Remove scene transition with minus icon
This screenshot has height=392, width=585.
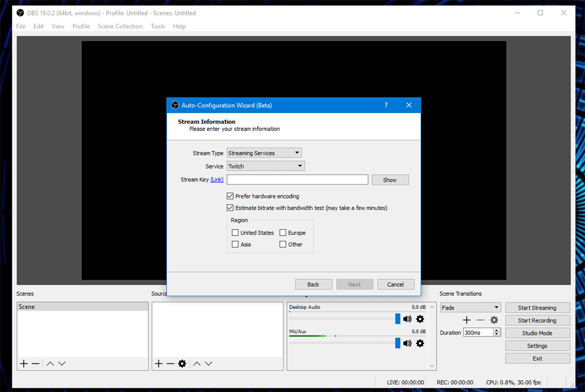coord(480,320)
